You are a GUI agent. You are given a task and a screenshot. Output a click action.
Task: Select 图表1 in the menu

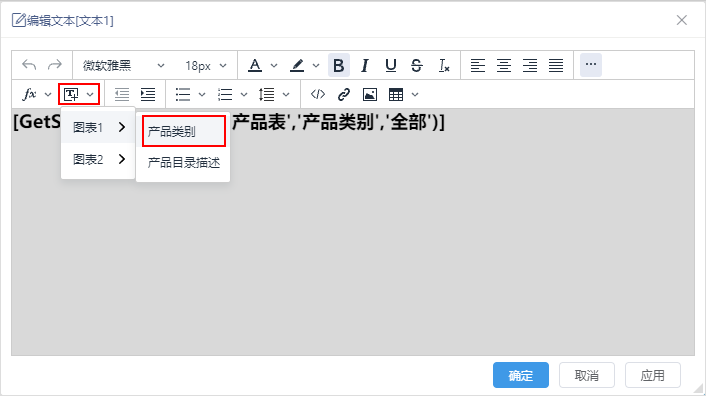(x=98, y=127)
